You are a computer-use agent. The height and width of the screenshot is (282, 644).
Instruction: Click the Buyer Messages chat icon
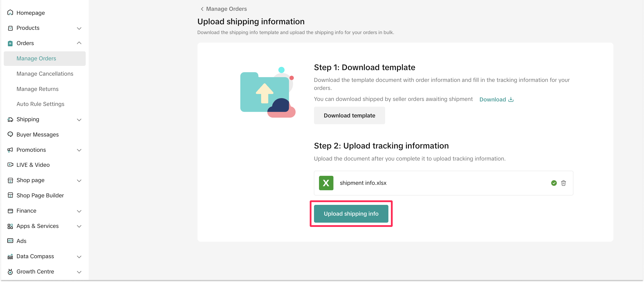tap(10, 134)
